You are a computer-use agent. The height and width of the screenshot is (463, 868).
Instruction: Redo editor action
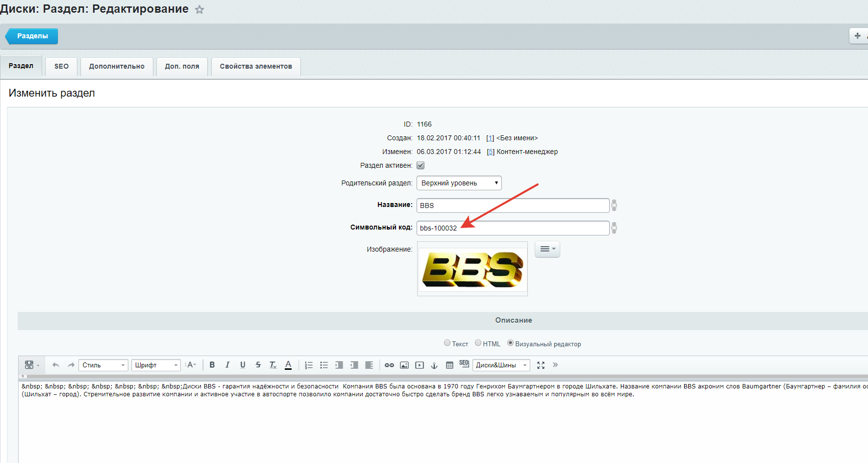[71, 365]
